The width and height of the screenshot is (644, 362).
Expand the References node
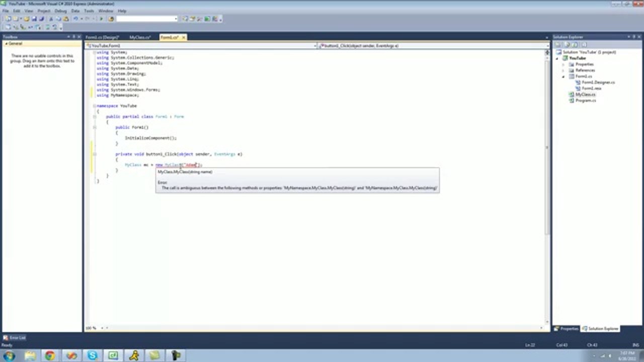point(563,70)
